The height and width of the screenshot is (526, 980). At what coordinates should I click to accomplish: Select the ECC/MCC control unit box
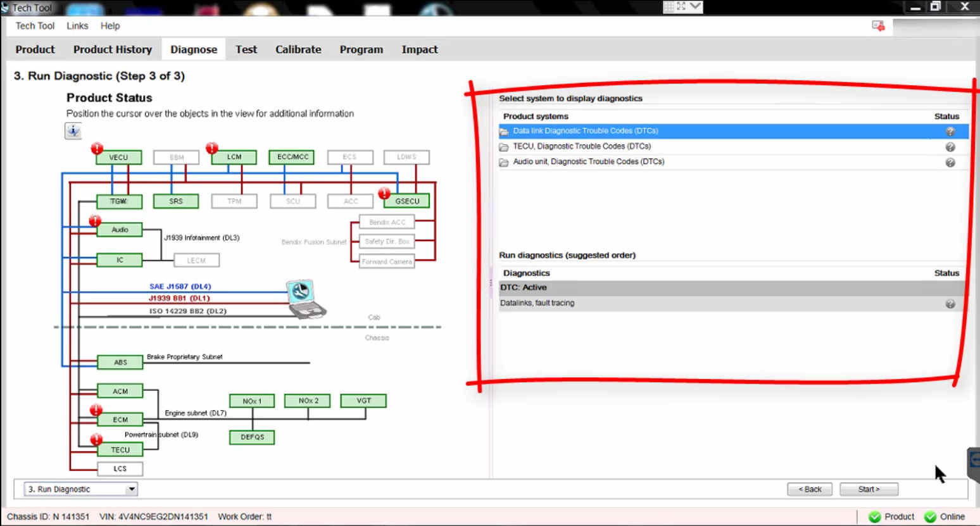point(292,157)
